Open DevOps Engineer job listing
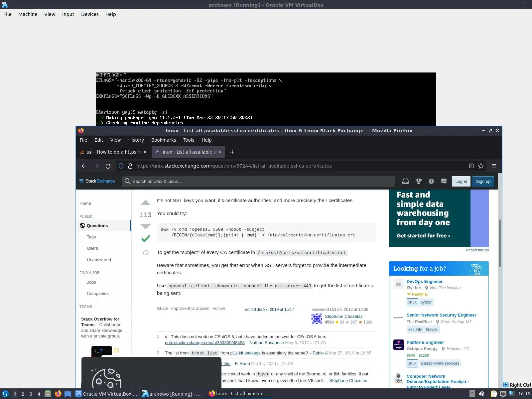This screenshot has width=532, height=399. coord(425,281)
